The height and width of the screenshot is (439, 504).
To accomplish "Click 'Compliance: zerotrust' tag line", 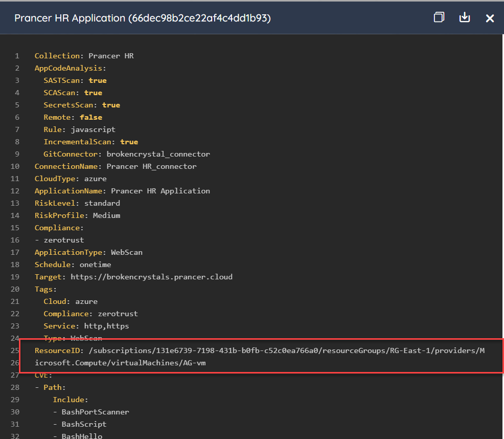I will 91,314.
